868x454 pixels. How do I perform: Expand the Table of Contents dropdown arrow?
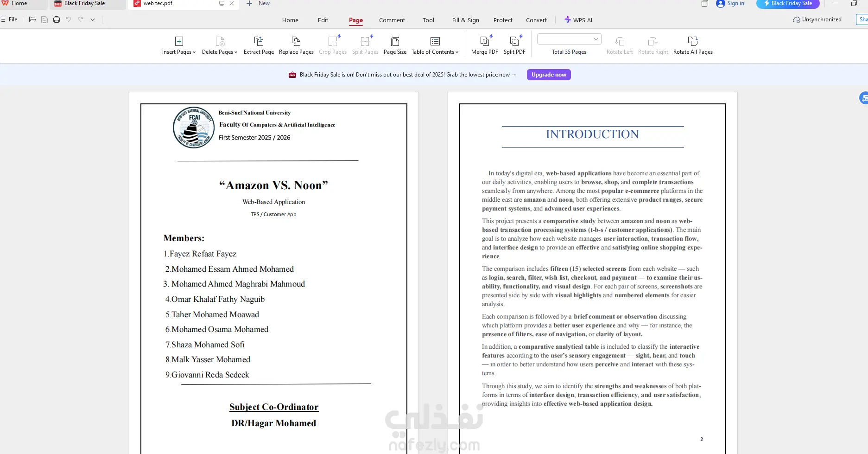[x=457, y=52]
